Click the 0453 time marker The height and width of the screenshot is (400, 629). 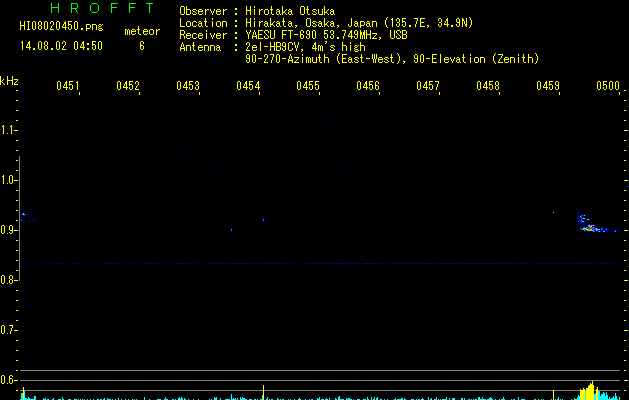coord(188,86)
